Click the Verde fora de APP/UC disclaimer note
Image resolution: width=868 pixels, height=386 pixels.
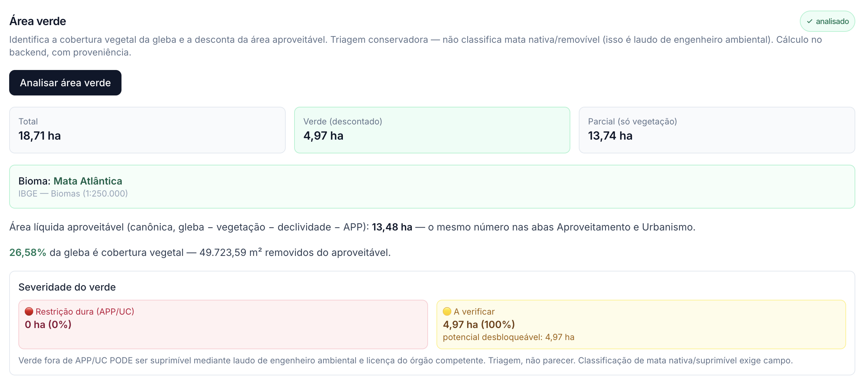[x=405, y=361]
